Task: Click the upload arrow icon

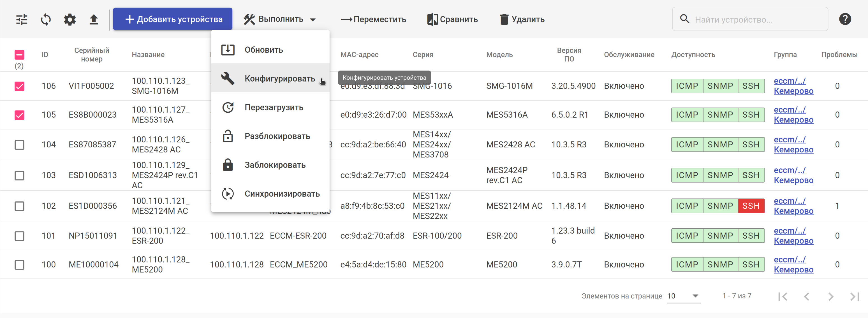Action: coord(94,20)
